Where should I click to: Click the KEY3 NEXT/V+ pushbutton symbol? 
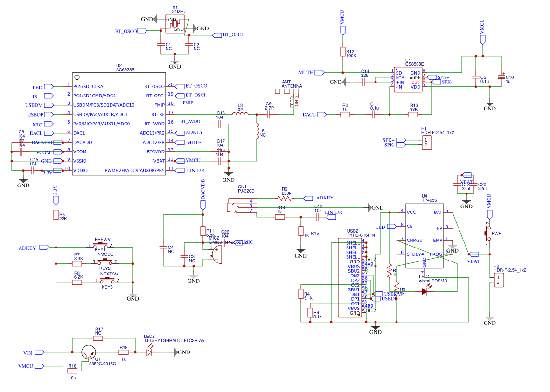click(x=107, y=280)
